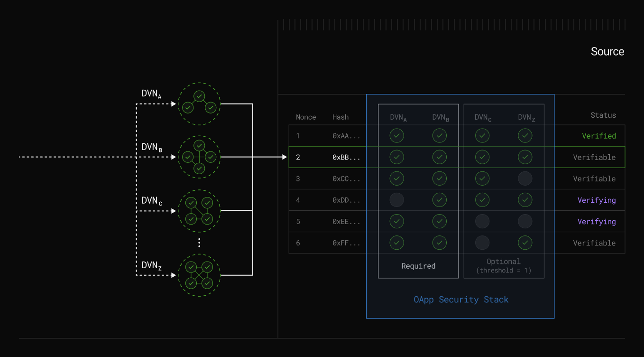Toggle DVN_C verification for nonce 5
Viewport: 644px width, 357px height.
[x=482, y=221]
